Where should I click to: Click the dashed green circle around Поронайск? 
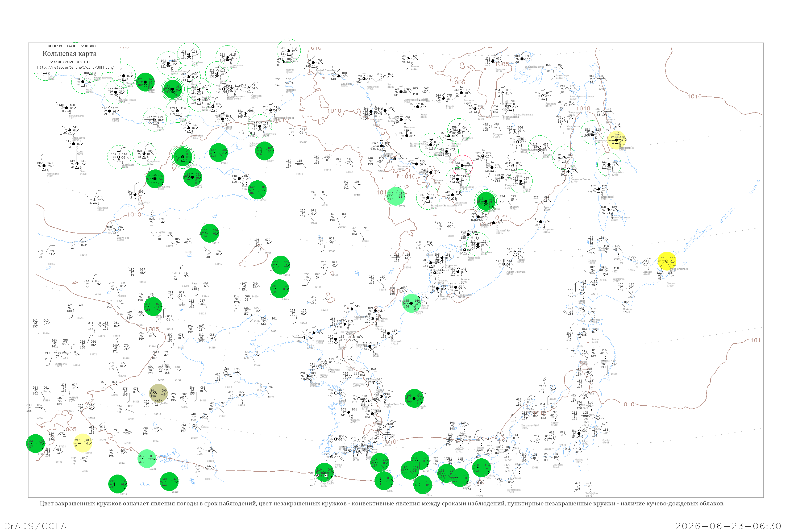click(x=609, y=165)
